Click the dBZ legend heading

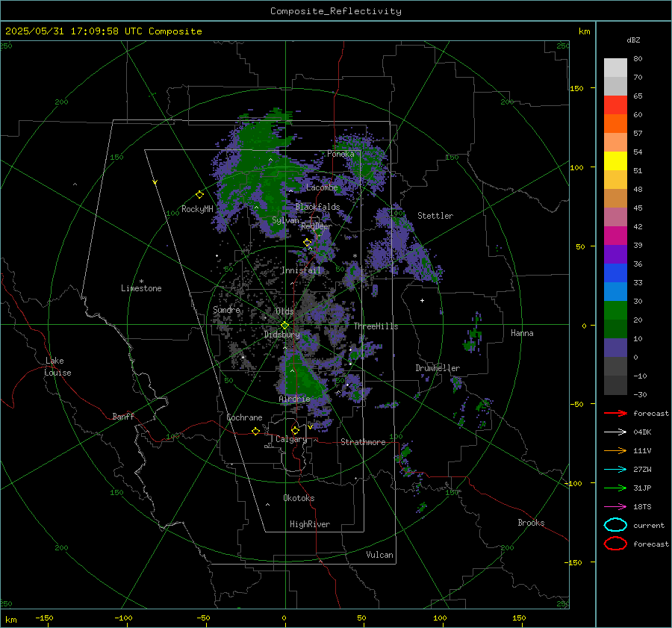(x=633, y=40)
